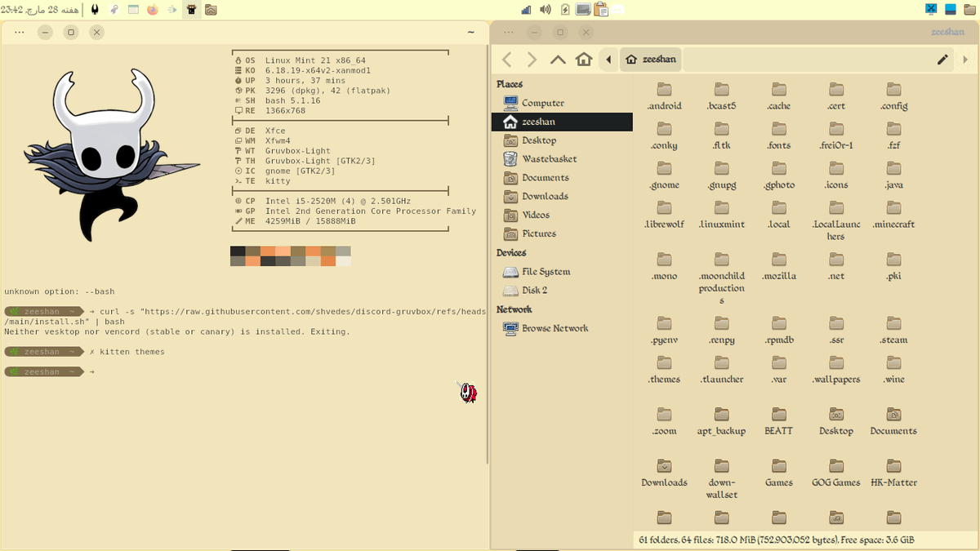Select the .fonts folder
The image size is (980, 551).
point(779,136)
